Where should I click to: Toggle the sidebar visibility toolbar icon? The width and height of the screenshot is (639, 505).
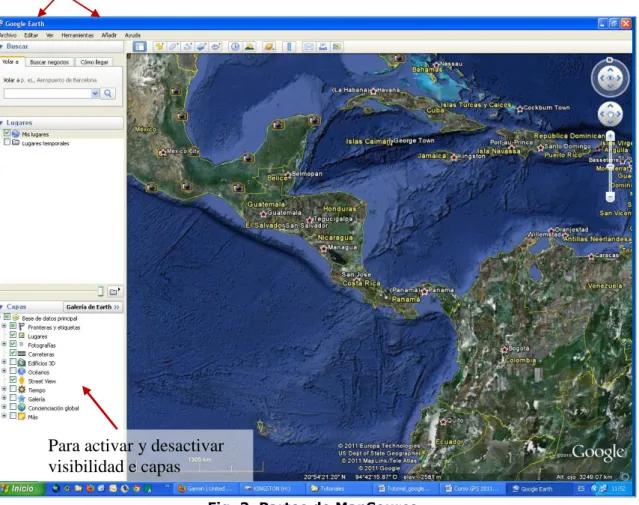click(139, 46)
